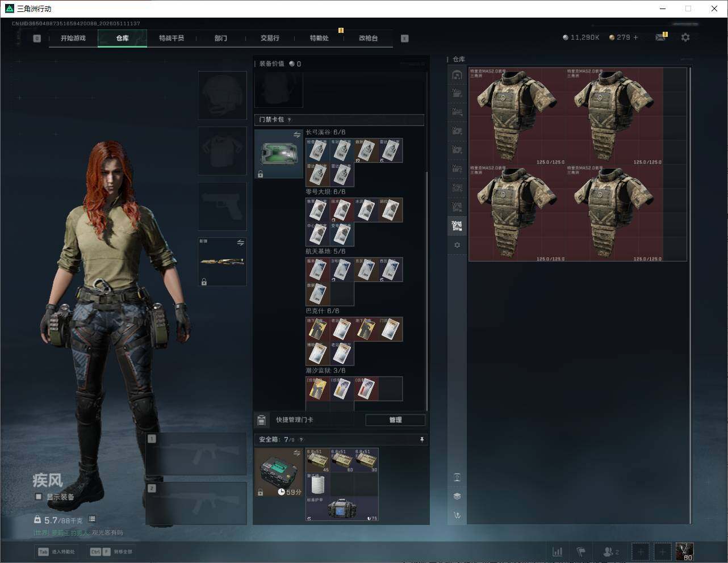Click the warehouse grid vertical scrollbar

click(690, 295)
